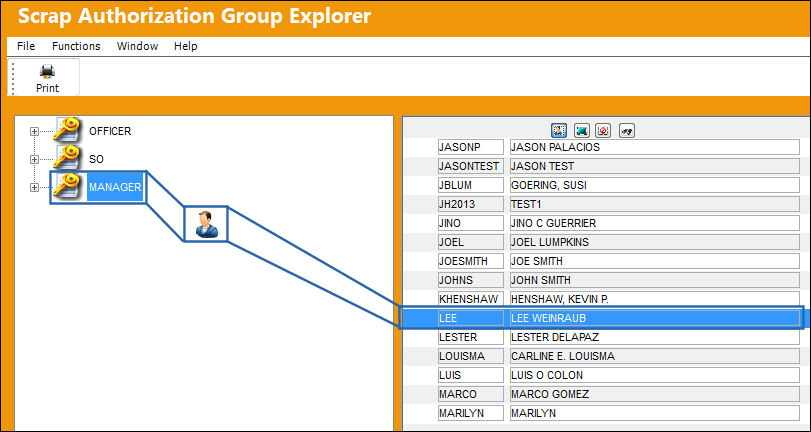Image resolution: width=811 pixels, height=432 pixels.
Task: Click the key icon beside OFFICER
Action: point(67,130)
